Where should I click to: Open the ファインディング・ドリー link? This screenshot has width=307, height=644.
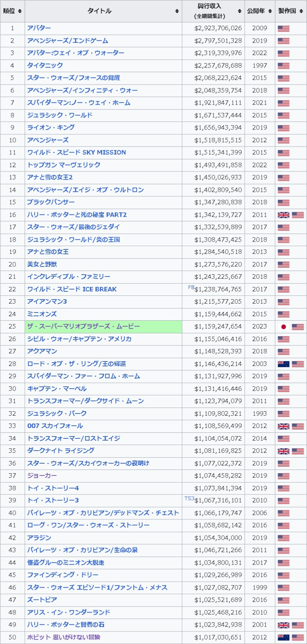(x=63, y=575)
